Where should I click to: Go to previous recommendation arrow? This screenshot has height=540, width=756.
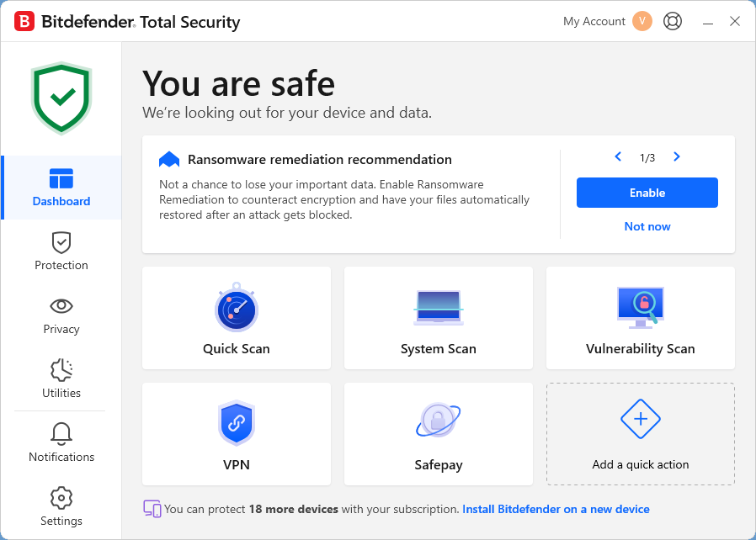pos(618,157)
